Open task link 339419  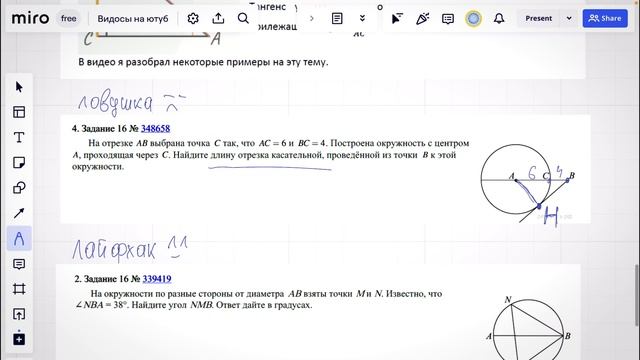[157, 279]
